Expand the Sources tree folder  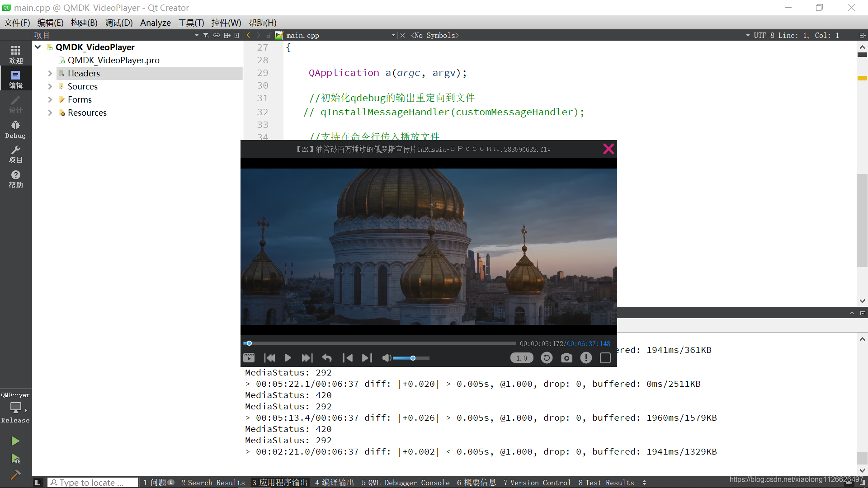(x=50, y=86)
